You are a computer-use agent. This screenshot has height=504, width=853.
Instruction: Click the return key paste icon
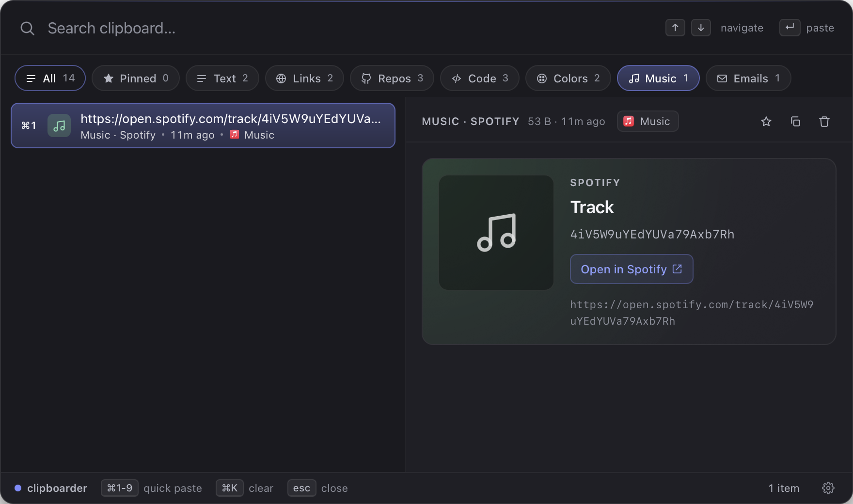point(790,28)
